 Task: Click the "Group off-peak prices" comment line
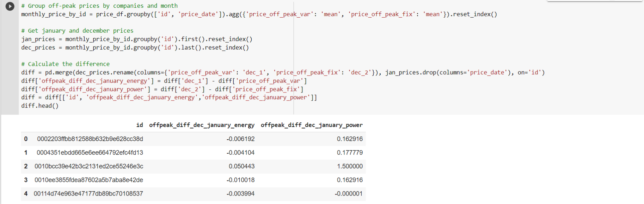[x=99, y=6]
